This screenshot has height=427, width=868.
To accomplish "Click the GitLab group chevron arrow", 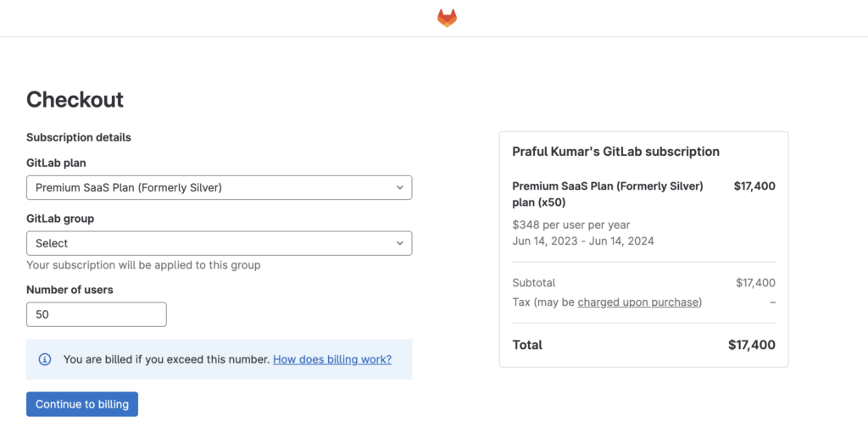I will [400, 243].
